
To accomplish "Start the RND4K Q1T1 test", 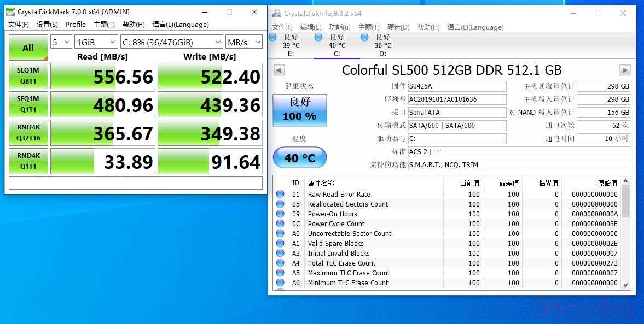I will (28, 161).
